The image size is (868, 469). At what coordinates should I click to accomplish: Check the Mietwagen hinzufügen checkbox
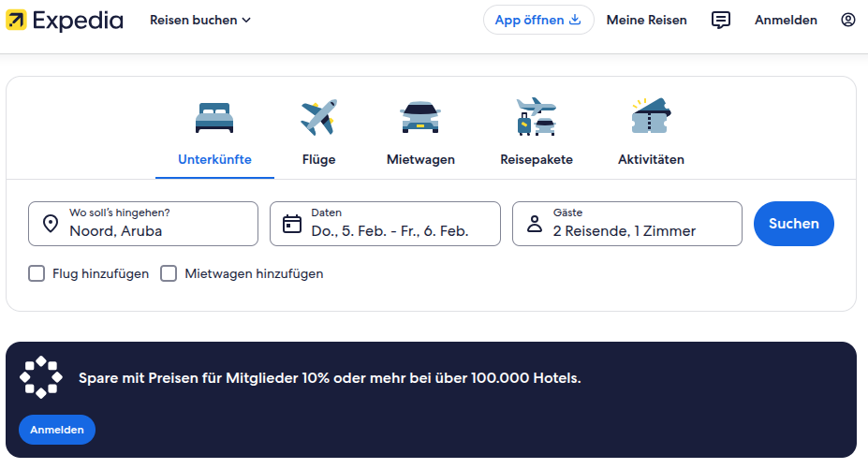[x=169, y=273]
